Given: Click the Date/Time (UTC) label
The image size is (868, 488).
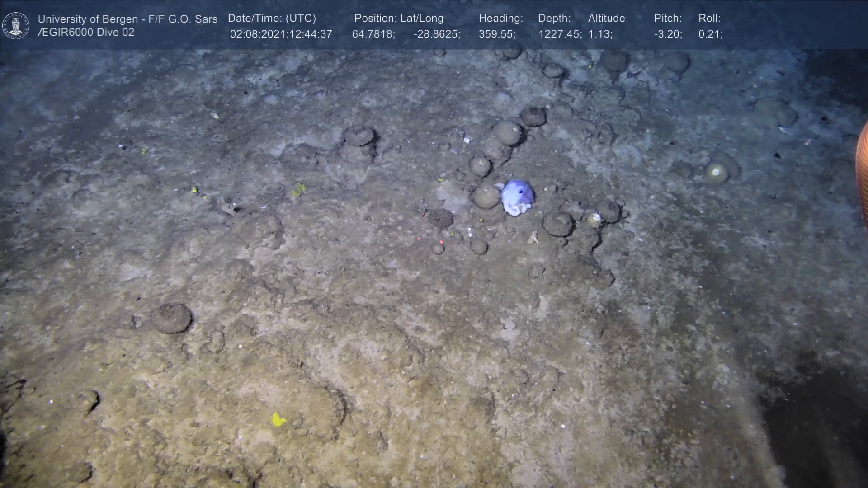Looking at the screenshot, I should [x=272, y=19].
